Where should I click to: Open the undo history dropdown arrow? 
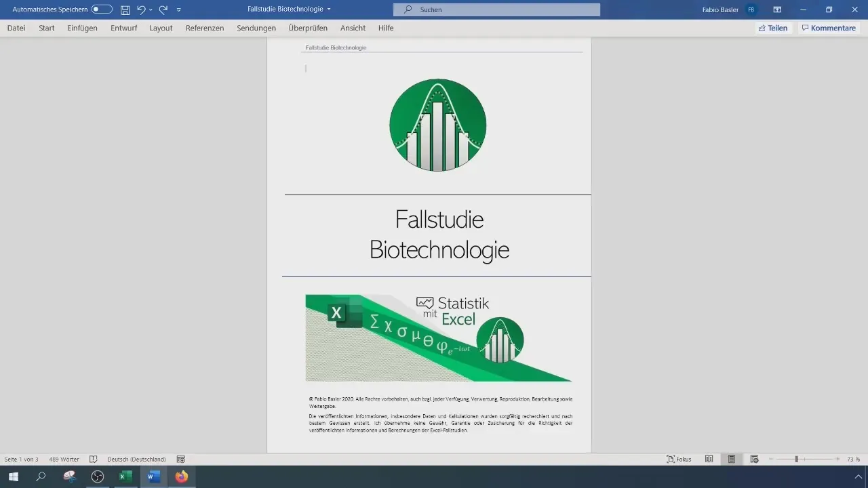point(151,10)
